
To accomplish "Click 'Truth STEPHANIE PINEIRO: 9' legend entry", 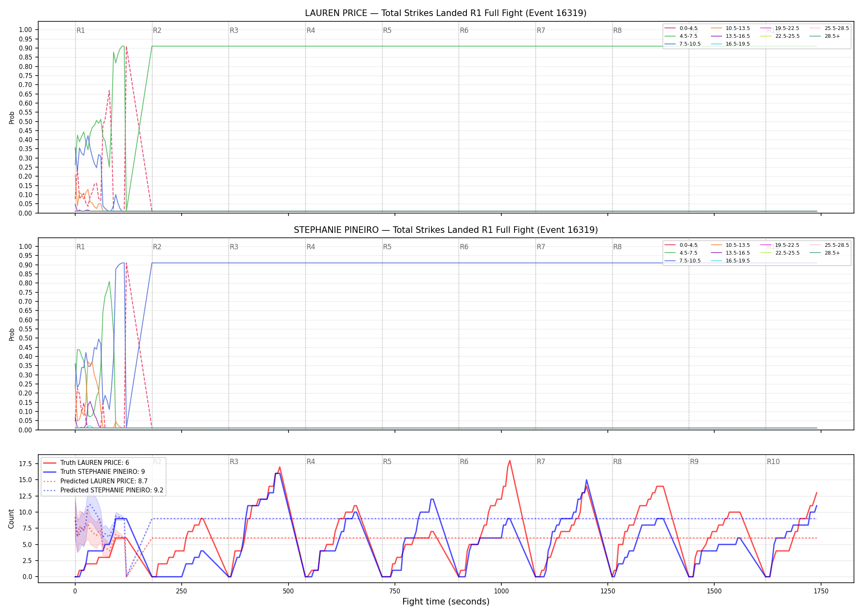I will tap(94, 472).
